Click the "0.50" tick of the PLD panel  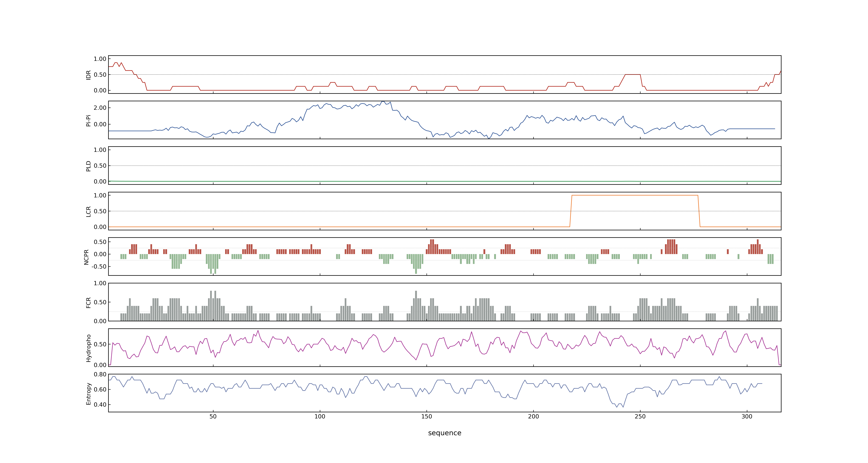[100, 166]
